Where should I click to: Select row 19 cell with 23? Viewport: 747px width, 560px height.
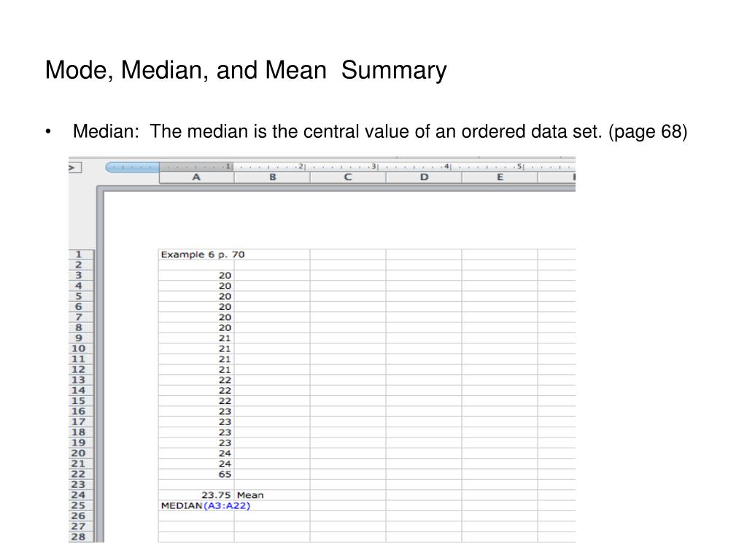[x=196, y=443]
